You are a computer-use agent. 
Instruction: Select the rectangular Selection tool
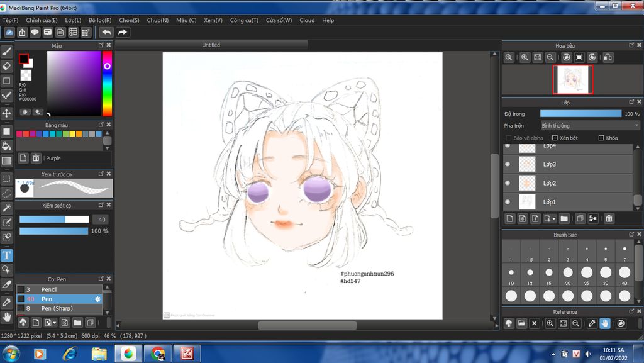(6, 179)
